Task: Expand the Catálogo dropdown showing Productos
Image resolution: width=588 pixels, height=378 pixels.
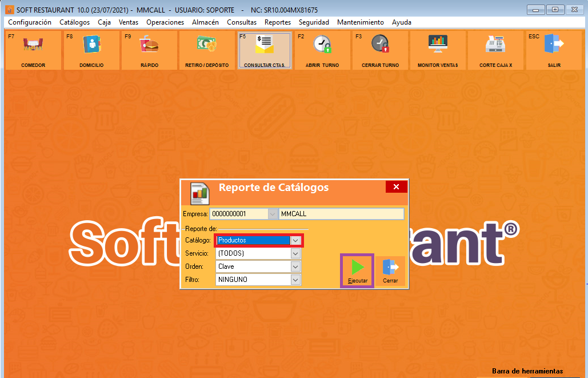Action: 295,241
